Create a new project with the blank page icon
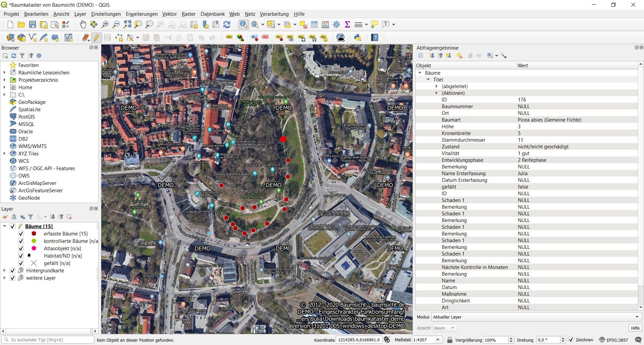 [10, 24]
